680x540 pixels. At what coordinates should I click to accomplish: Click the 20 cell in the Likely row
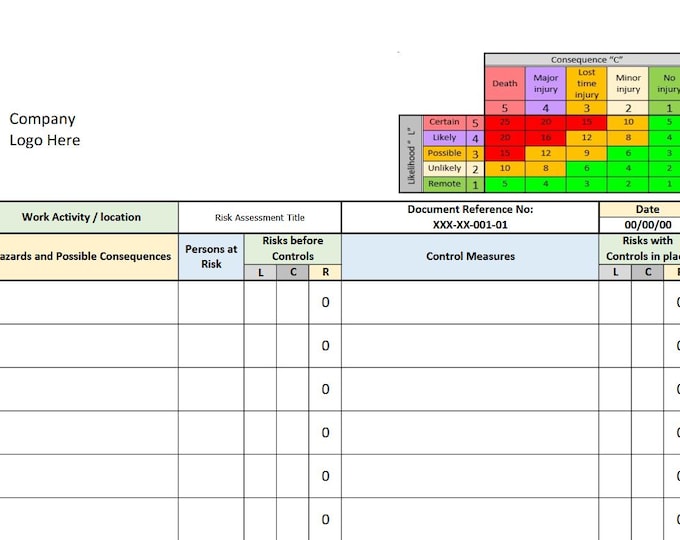[505, 138]
